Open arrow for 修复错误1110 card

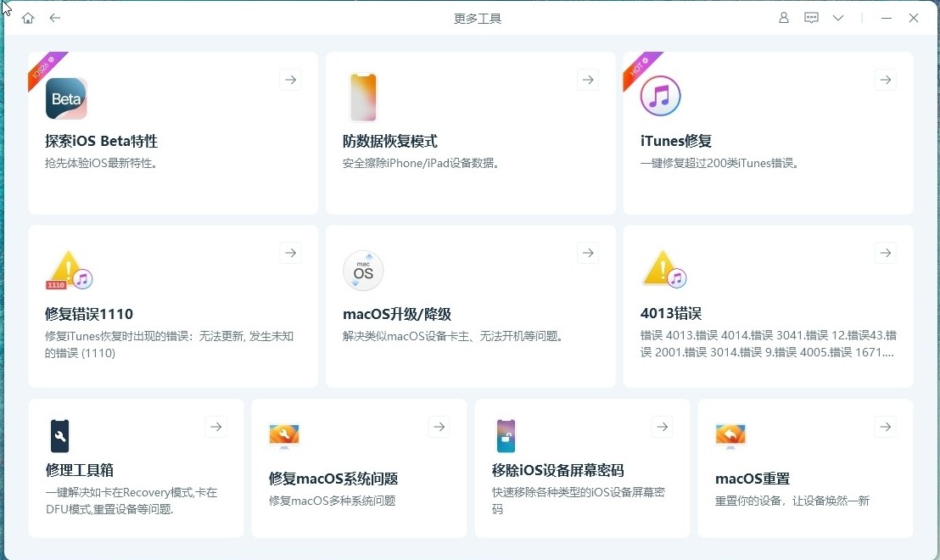tap(290, 253)
